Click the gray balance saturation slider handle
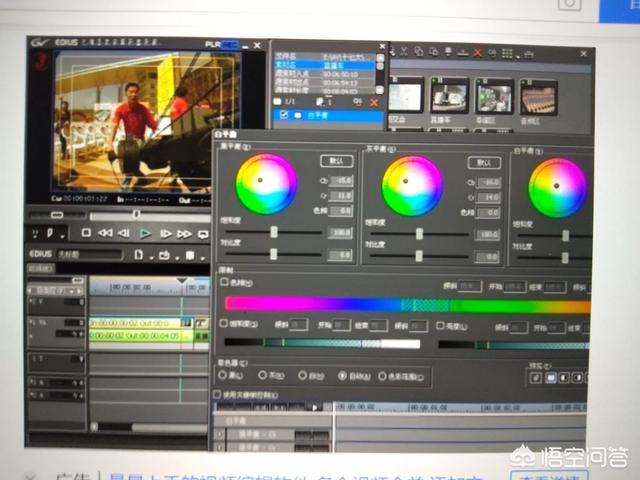Screen dimensions: 640x480 click(419, 234)
